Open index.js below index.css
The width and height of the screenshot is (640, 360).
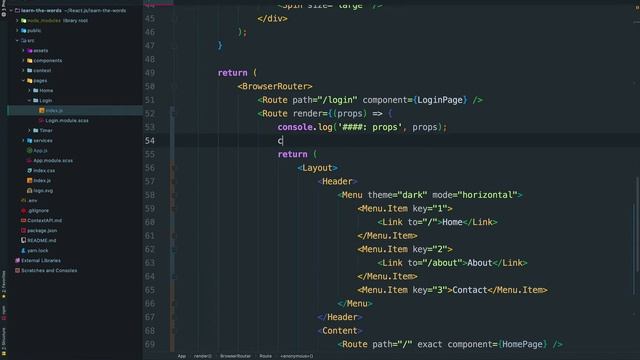(42, 180)
